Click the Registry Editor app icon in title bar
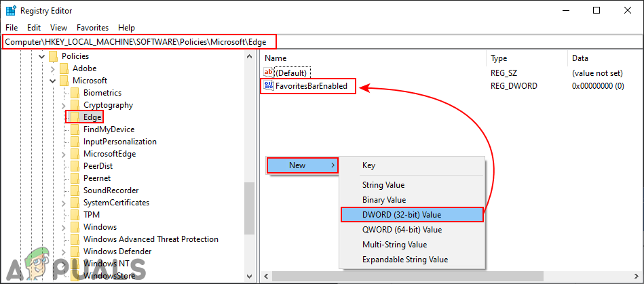Image resolution: width=644 pixels, height=284 pixels. click(x=11, y=10)
